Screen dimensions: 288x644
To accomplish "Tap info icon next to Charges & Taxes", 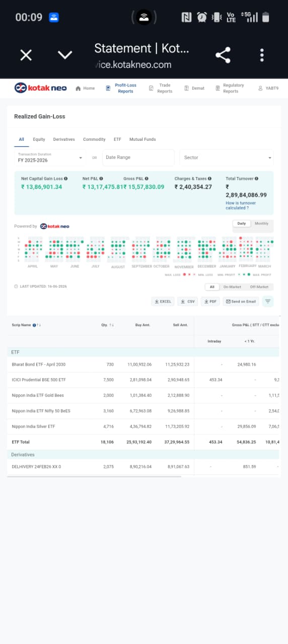I will point(209,179).
